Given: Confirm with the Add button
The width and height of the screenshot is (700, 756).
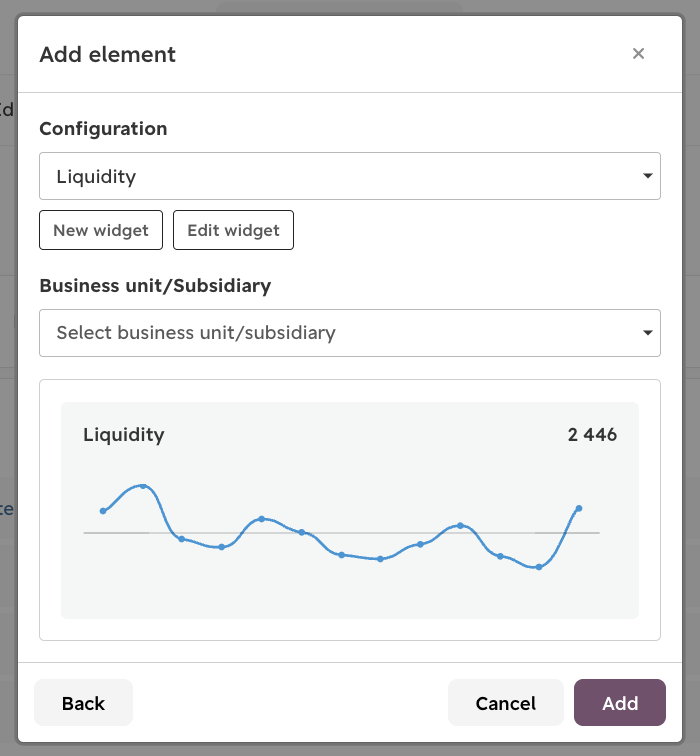Looking at the screenshot, I should click(619, 703).
